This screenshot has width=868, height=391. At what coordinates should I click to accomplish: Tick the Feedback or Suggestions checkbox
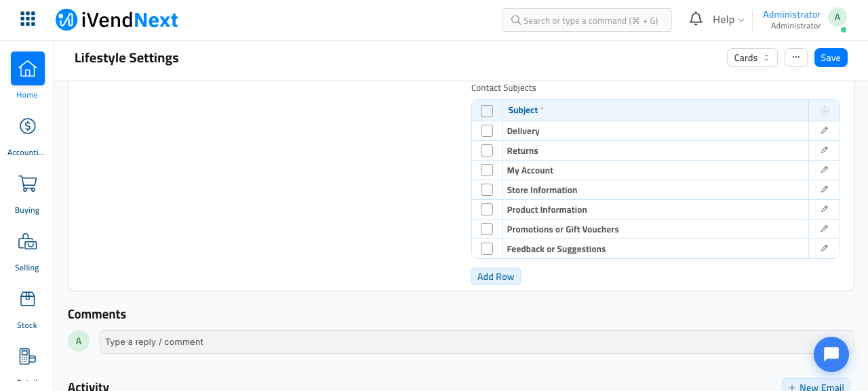click(487, 249)
